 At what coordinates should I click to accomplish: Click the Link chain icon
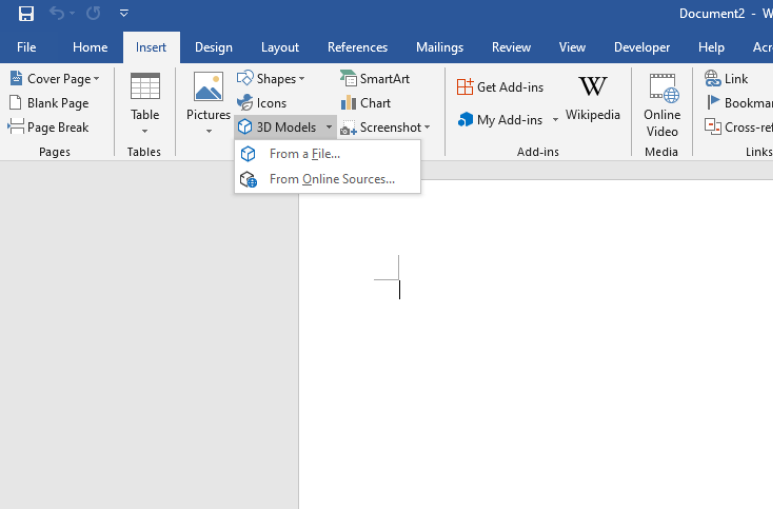[x=712, y=78]
